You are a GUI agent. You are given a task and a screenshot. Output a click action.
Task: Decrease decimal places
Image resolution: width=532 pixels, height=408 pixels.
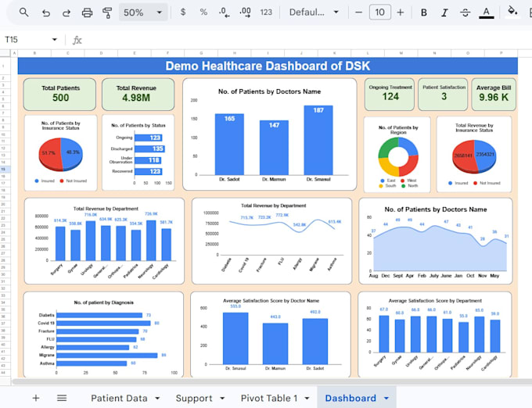point(224,13)
